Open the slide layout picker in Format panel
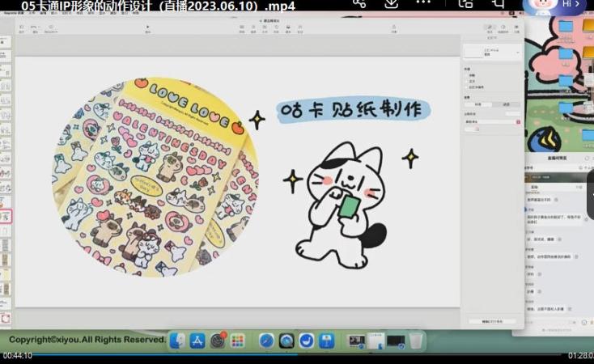 [x=490, y=53]
